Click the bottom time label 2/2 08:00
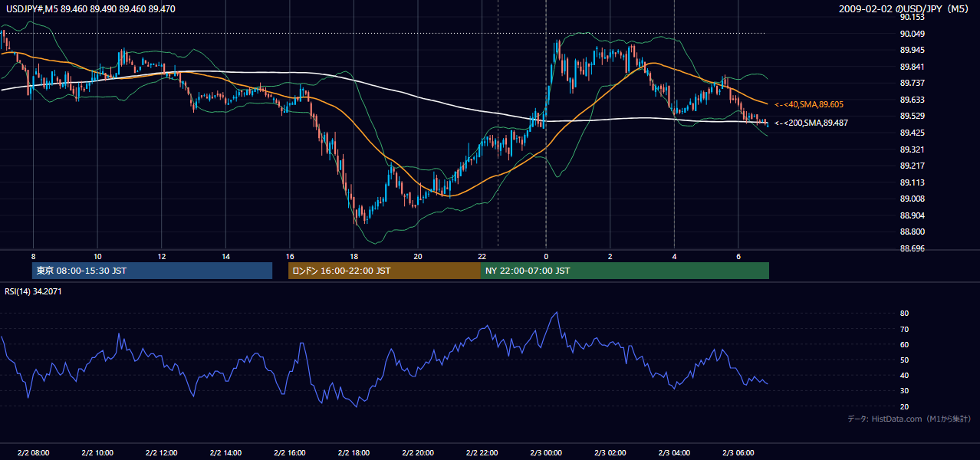 tap(33, 452)
